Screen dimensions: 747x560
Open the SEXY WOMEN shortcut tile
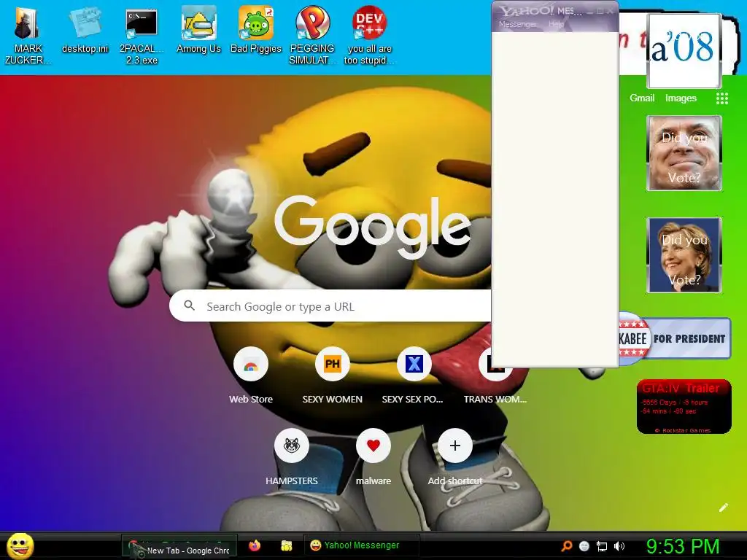point(332,376)
